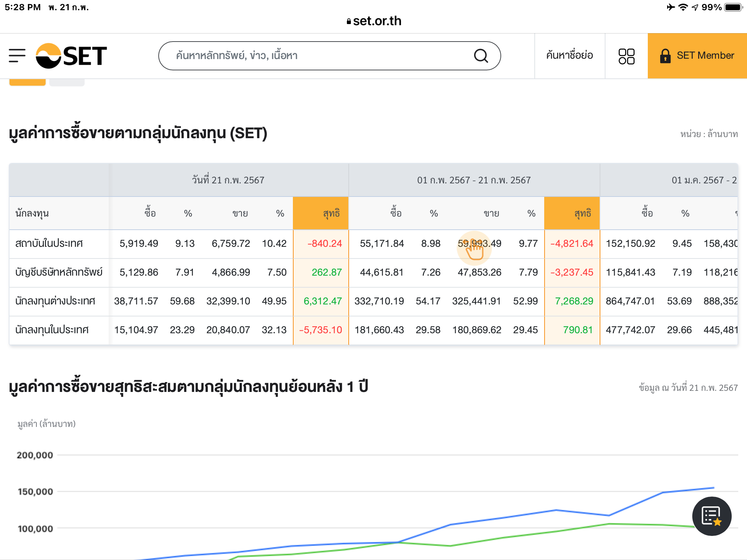Open the four-square apps grid icon
Viewport: 747px width, 560px height.
(x=626, y=56)
